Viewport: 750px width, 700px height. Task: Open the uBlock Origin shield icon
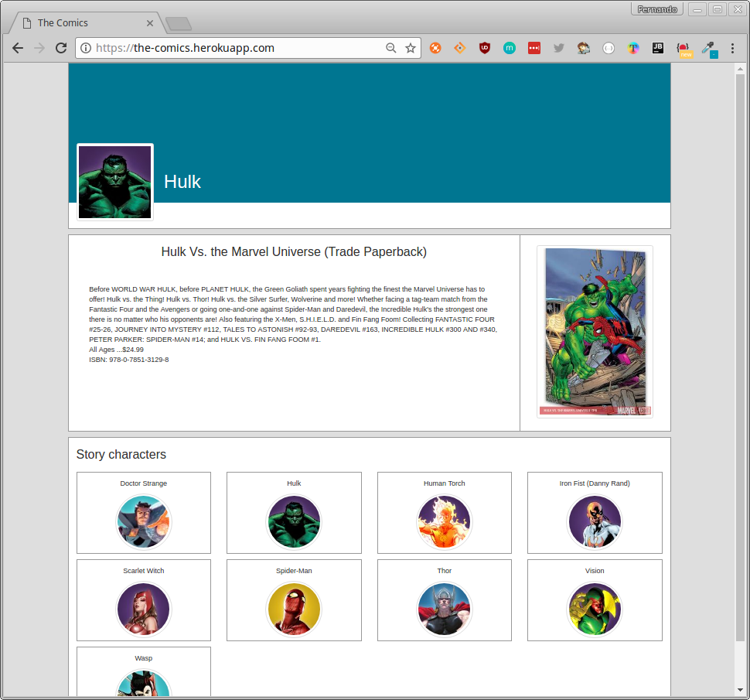[x=485, y=48]
